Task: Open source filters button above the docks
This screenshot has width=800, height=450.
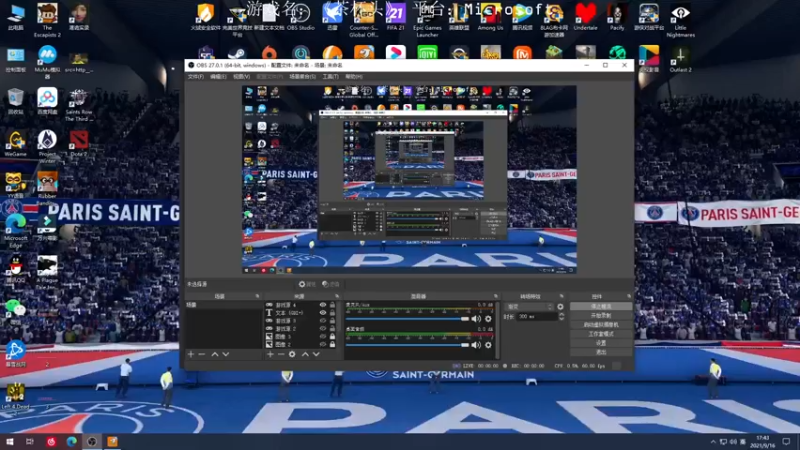Action: coord(331,284)
